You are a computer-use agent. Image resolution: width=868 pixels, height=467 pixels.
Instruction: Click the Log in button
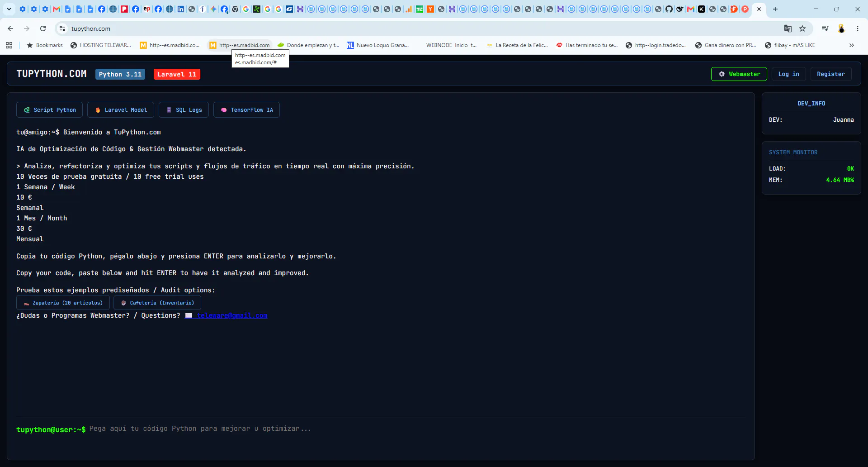[x=789, y=74]
